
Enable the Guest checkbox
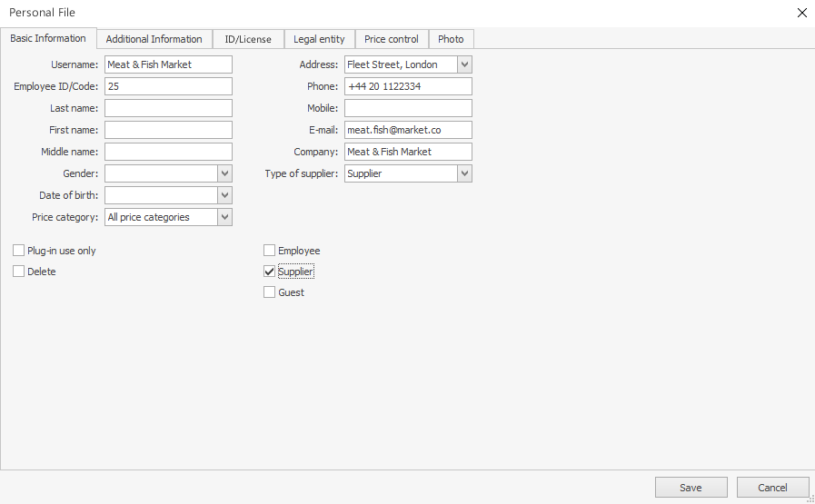(x=270, y=292)
